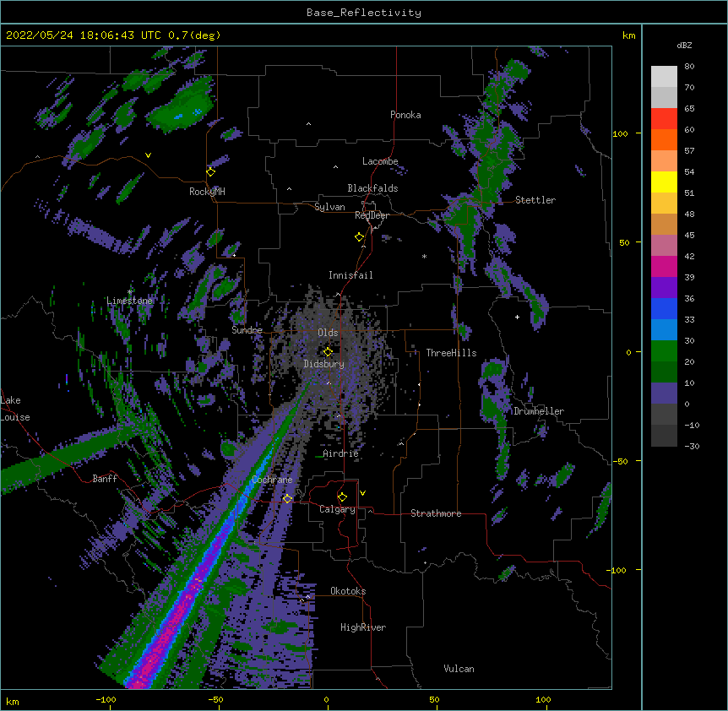Click the Innisfail city label
Viewport: 728px width, 711px height.
coord(350,275)
